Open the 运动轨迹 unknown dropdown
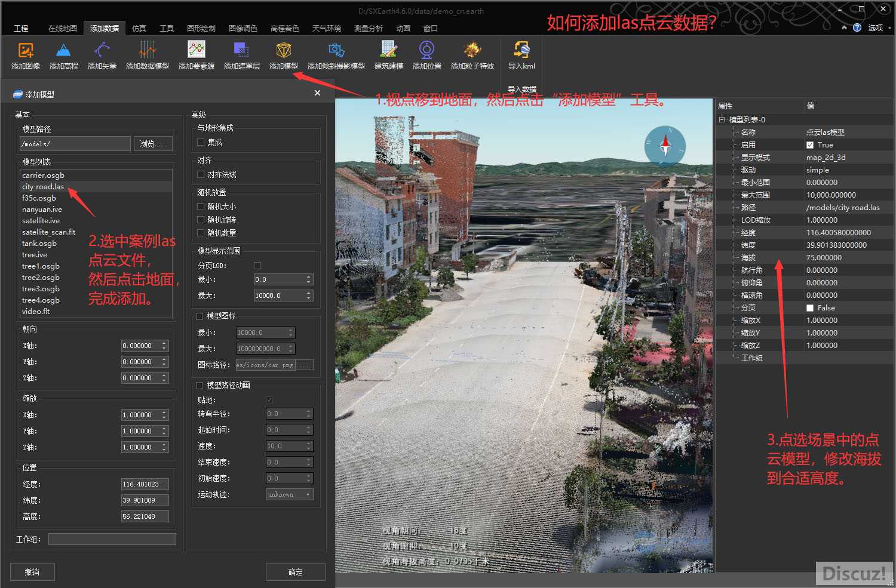 click(290, 494)
